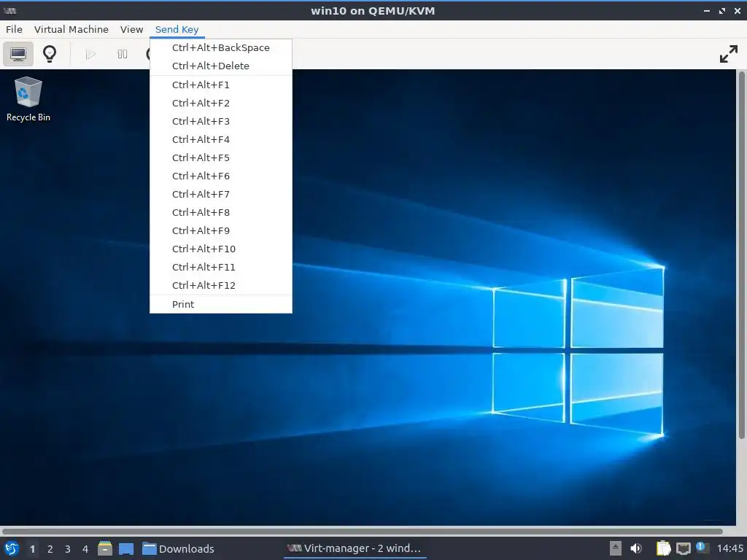
Task: Switch to workspace 3
Action: click(x=68, y=549)
